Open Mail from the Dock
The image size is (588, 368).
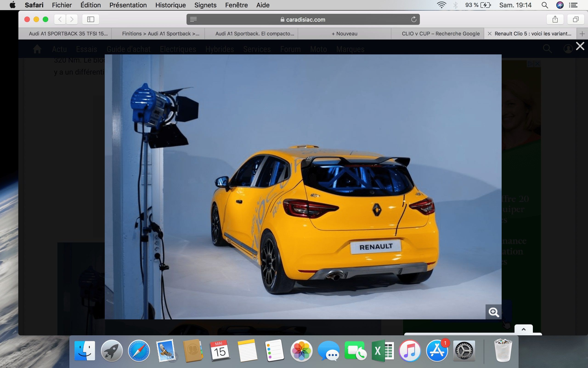166,351
